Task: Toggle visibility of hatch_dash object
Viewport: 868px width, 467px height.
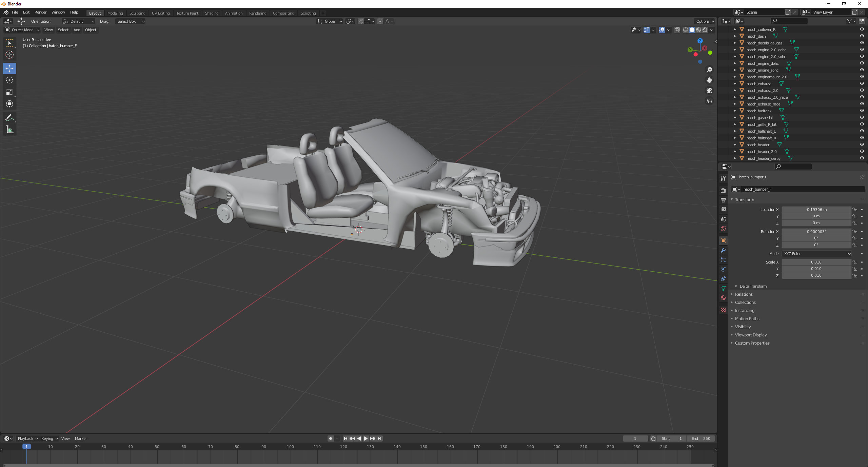Action: 862,36
